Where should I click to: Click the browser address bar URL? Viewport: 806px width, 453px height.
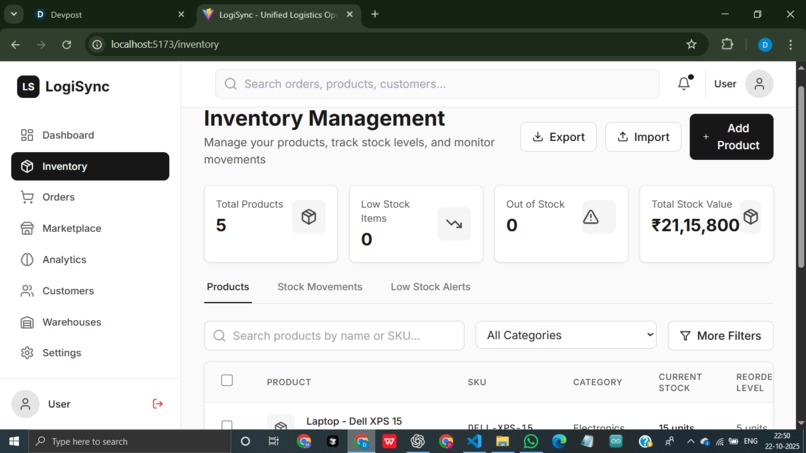[x=165, y=45]
